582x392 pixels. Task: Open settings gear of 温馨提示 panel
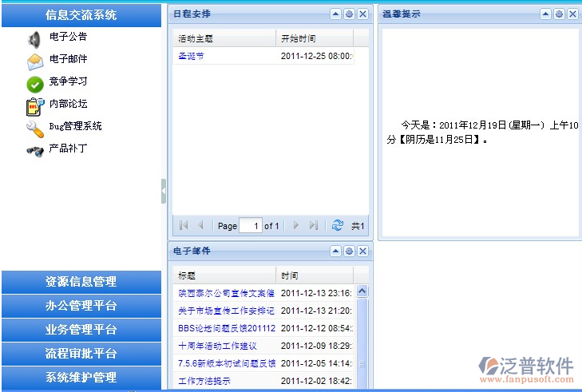coord(559,14)
